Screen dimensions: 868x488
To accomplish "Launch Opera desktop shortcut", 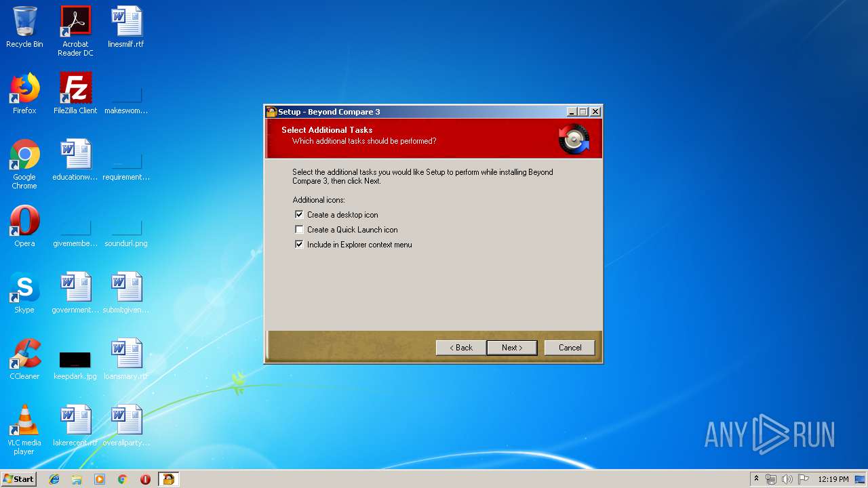I will point(24,226).
